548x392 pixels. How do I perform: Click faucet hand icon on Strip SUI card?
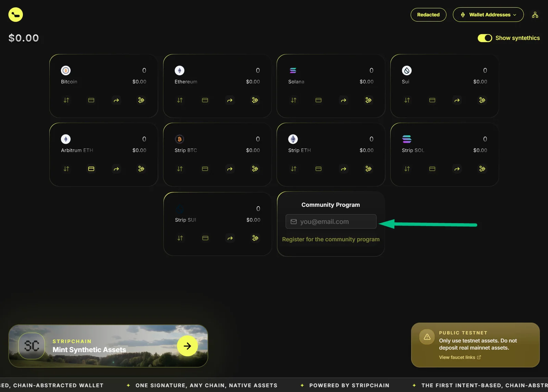[255, 238]
